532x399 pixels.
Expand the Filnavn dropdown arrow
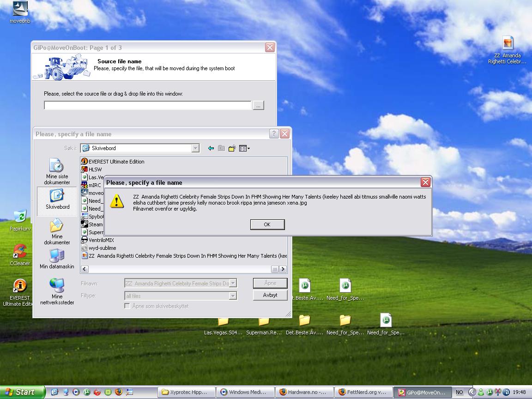233,283
